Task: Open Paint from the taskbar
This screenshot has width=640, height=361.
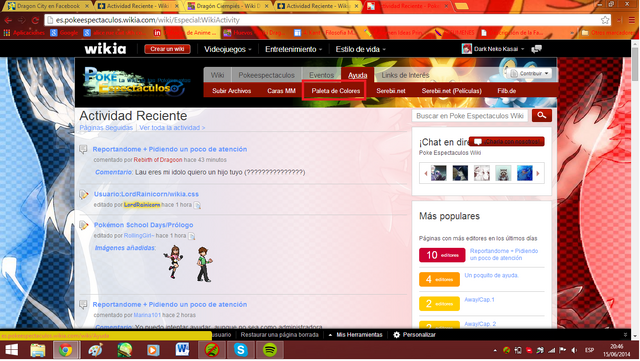Action: coord(95,350)
